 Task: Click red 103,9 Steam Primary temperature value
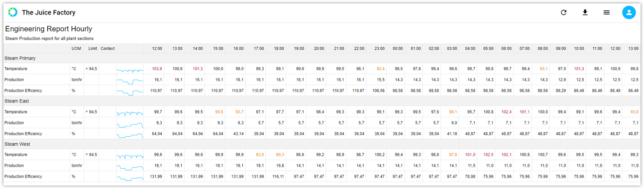[157, 69]
